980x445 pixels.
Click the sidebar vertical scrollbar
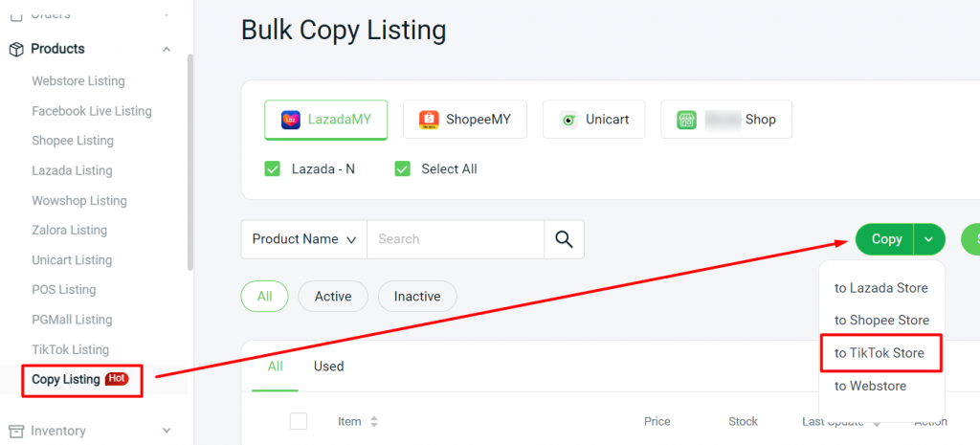click(190, 163)
